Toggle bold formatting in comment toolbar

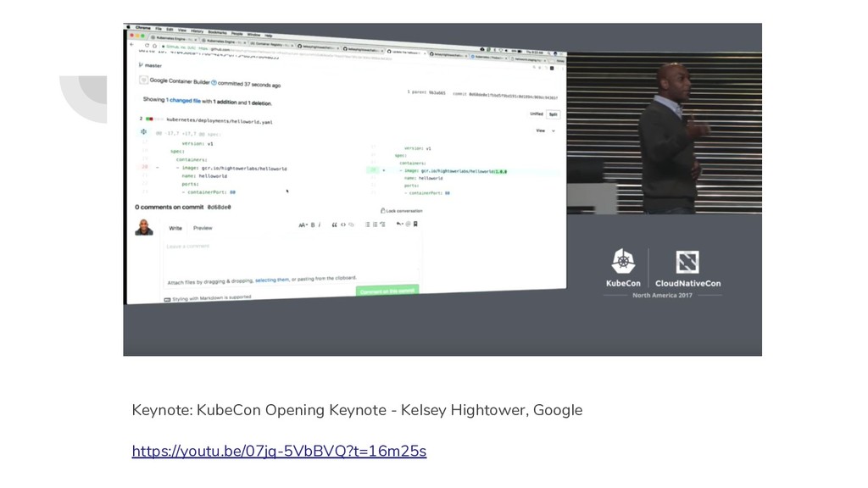tap(313, 225)
